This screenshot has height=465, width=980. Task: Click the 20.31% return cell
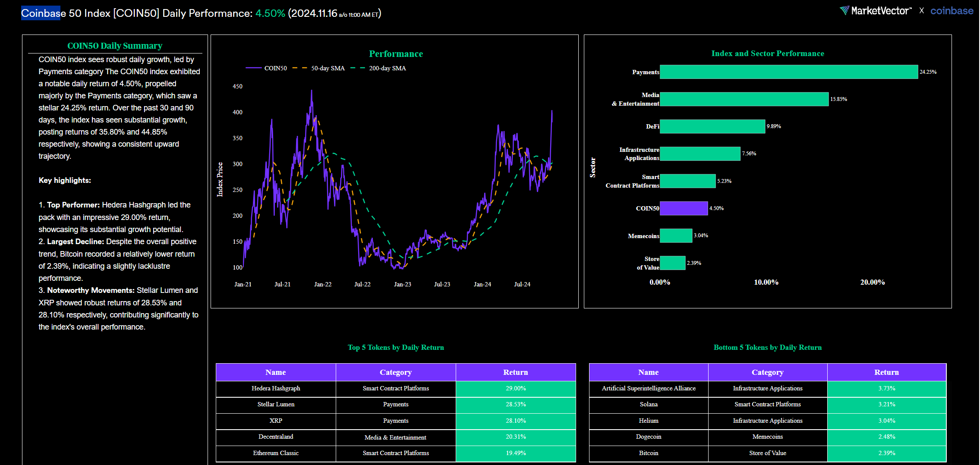(516, 437)
